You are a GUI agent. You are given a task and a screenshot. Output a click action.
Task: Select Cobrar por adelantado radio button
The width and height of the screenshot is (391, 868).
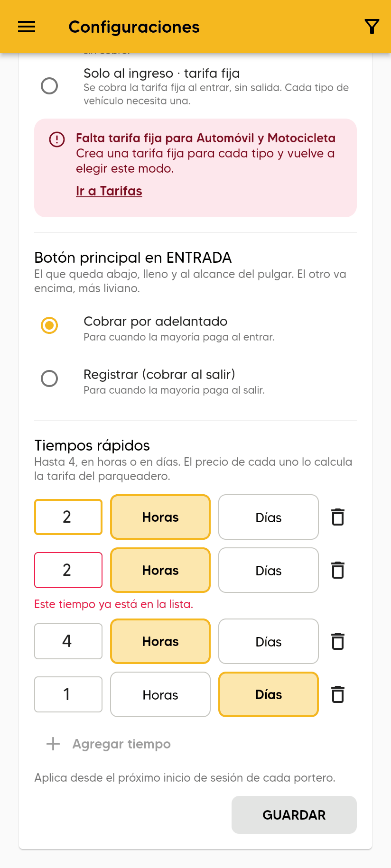tap(49, 325)
